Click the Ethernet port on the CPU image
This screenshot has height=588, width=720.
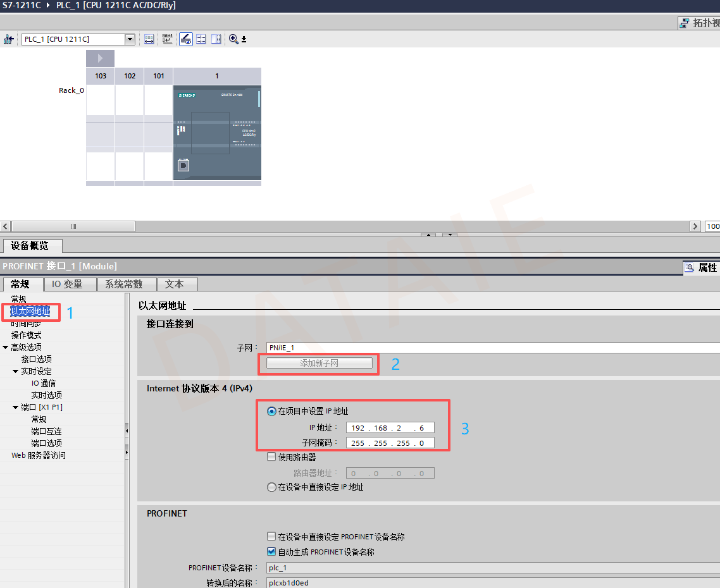click(183, 165)
